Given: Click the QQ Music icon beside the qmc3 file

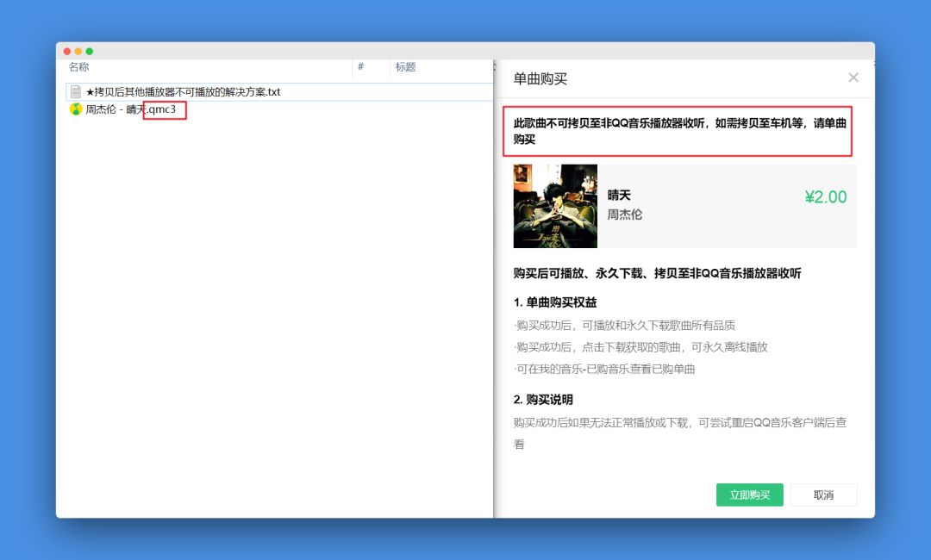Looking at the screenshot, I should pos(75,109).
